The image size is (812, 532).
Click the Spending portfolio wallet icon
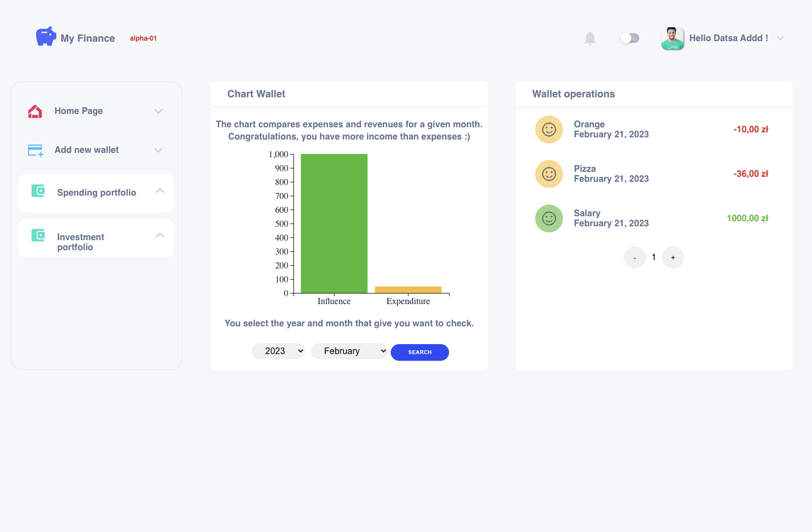pos(38,191)
